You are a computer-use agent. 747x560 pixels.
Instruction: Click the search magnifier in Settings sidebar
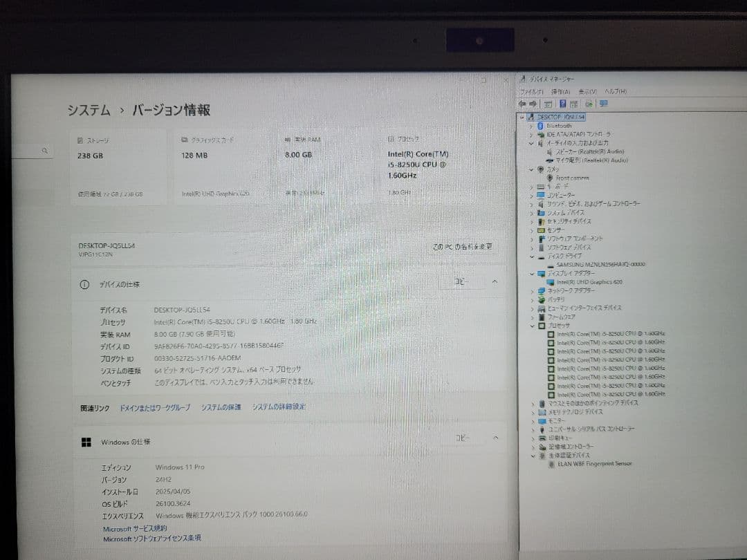(x=44, y=150)
